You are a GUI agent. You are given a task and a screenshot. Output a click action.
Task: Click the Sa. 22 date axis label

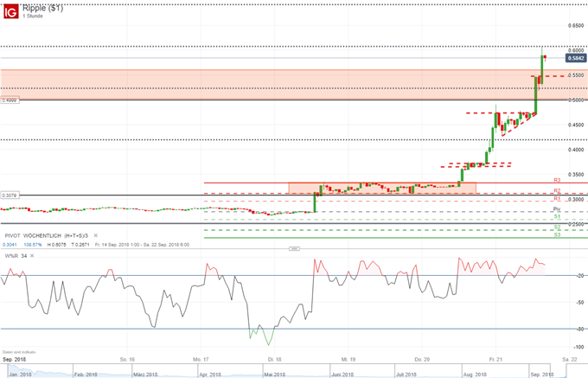pos(570,360)
